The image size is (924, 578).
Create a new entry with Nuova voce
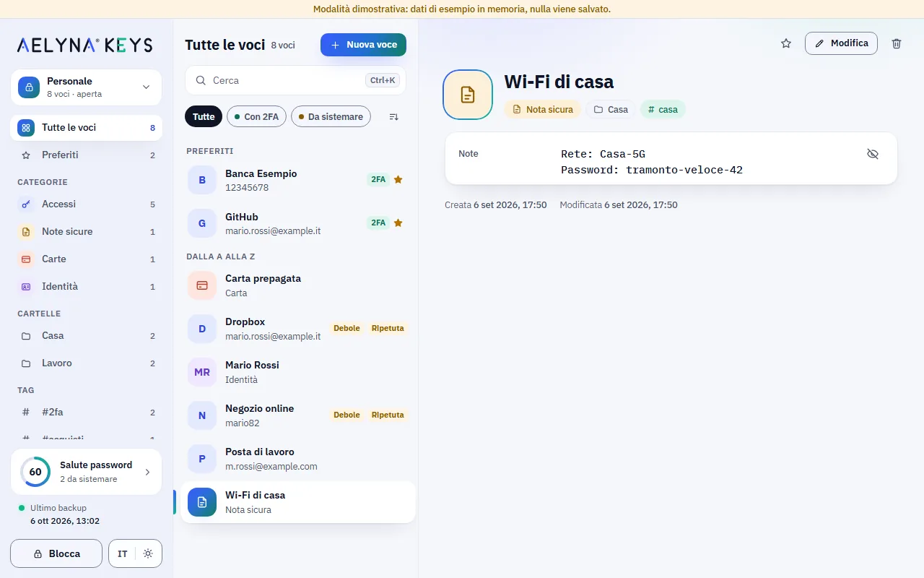pyautogui.click(x=364, y=45)
